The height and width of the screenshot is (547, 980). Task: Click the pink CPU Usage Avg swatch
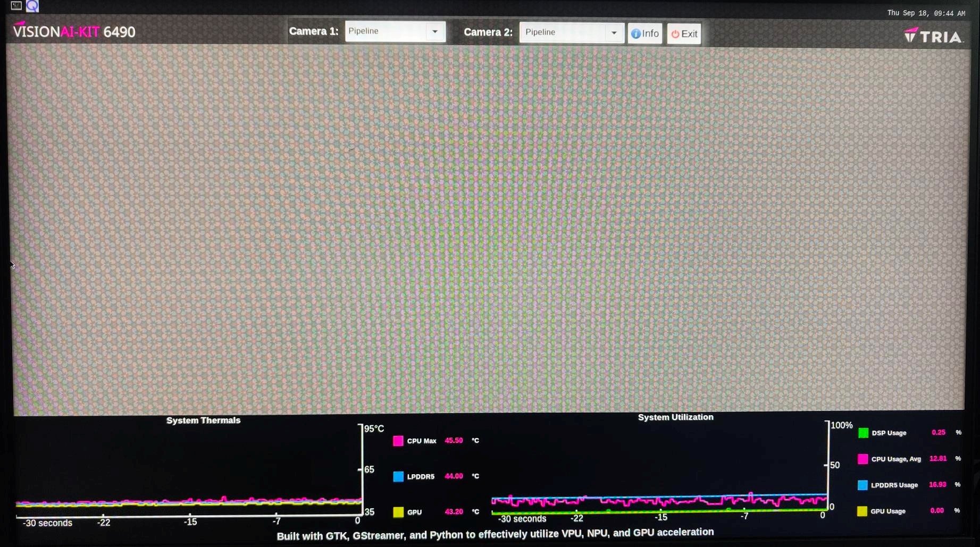pyautogui.click(x=863, y=459)
